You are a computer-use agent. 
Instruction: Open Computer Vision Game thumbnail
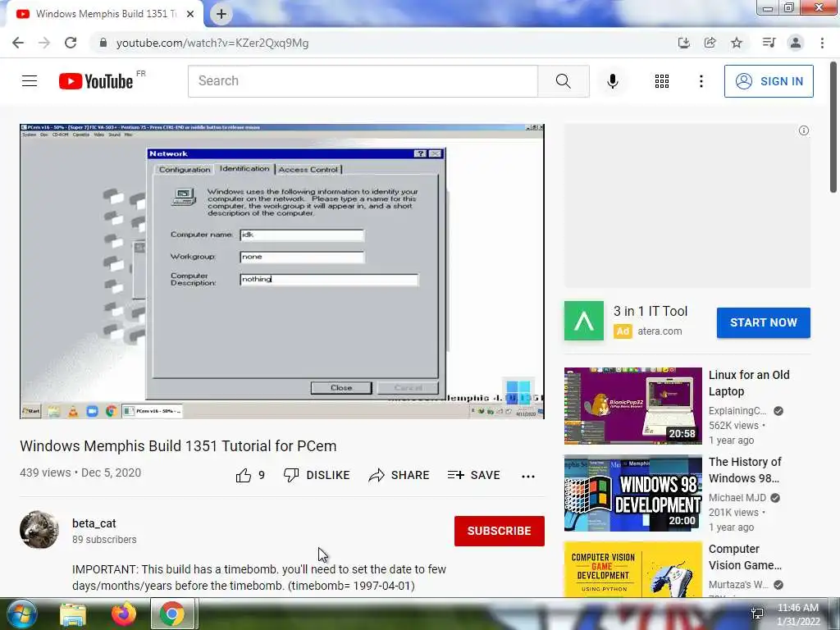[x=632, y=569]
